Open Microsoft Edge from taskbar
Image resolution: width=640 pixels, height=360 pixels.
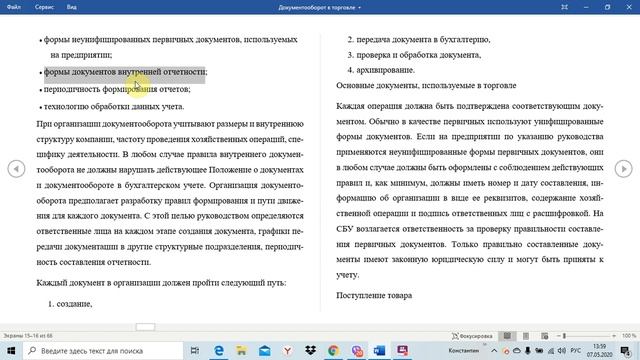click(219, 351)
